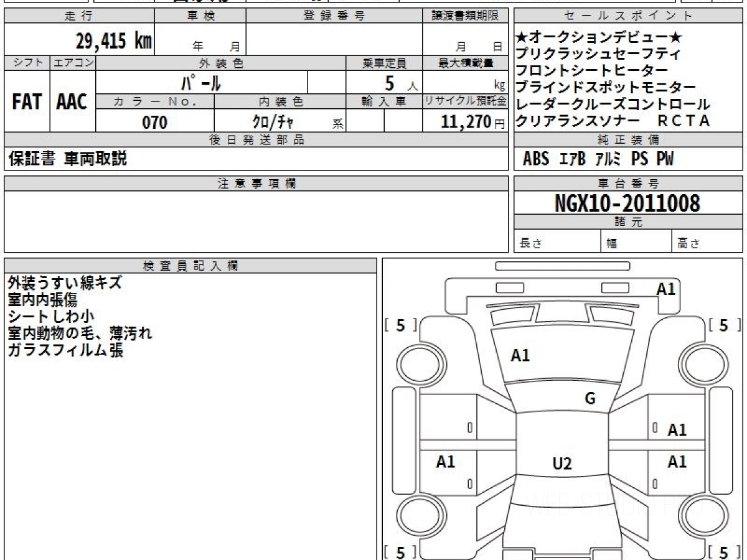
Task: Click the 検査員記入欄 header
Action: [190, 266]
